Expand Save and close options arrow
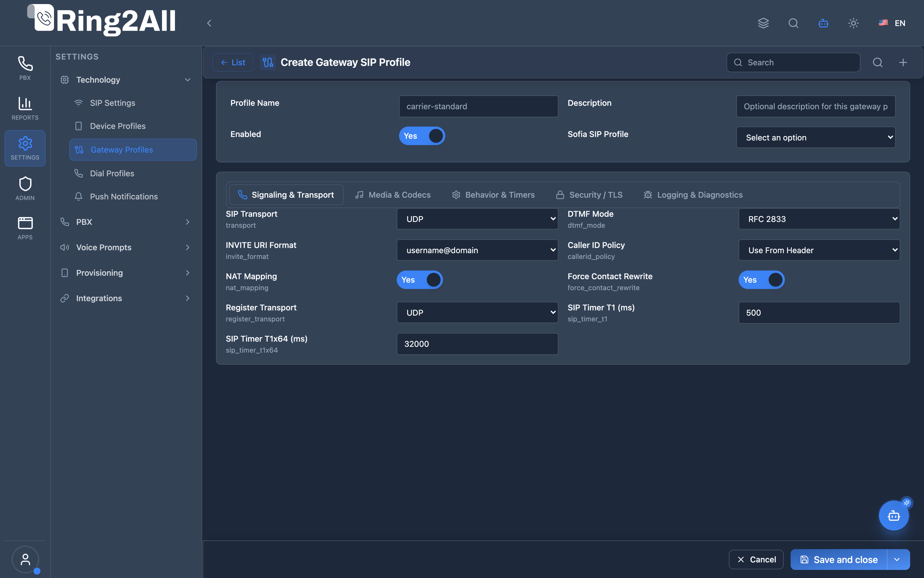This screenshot has height=578, width=924. coord(897,559)
